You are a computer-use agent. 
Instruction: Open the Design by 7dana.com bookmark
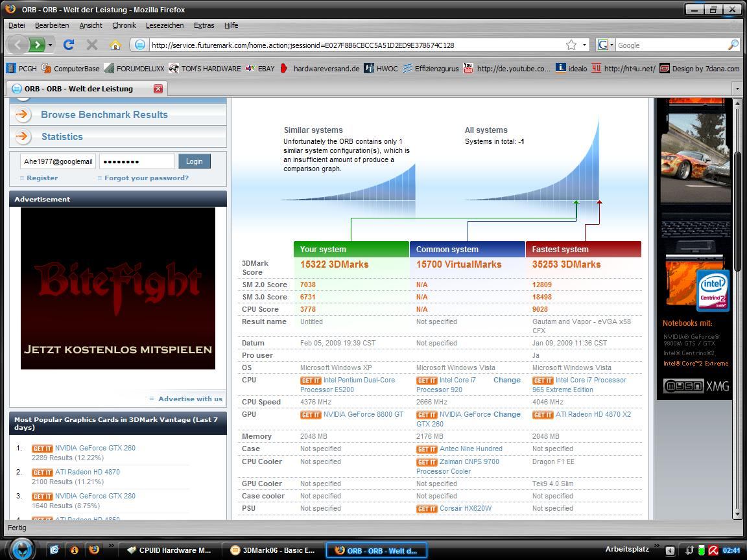click(x=700, y=69)
